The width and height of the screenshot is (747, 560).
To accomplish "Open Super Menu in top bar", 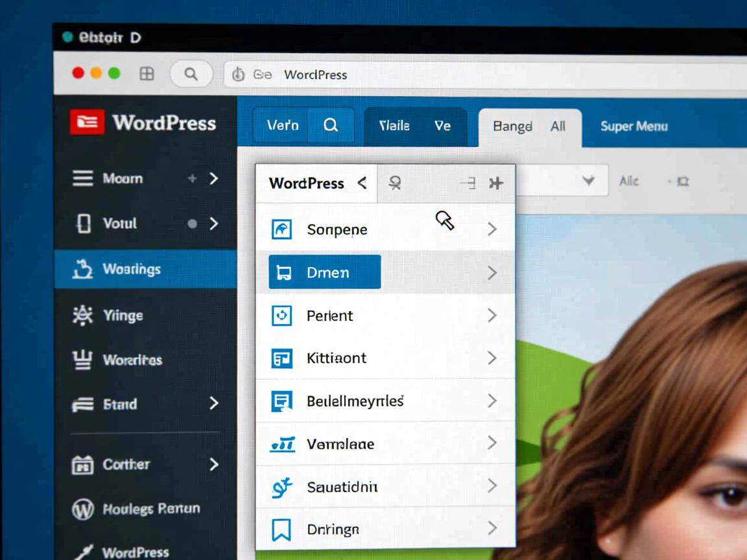I will coord(634,126).
